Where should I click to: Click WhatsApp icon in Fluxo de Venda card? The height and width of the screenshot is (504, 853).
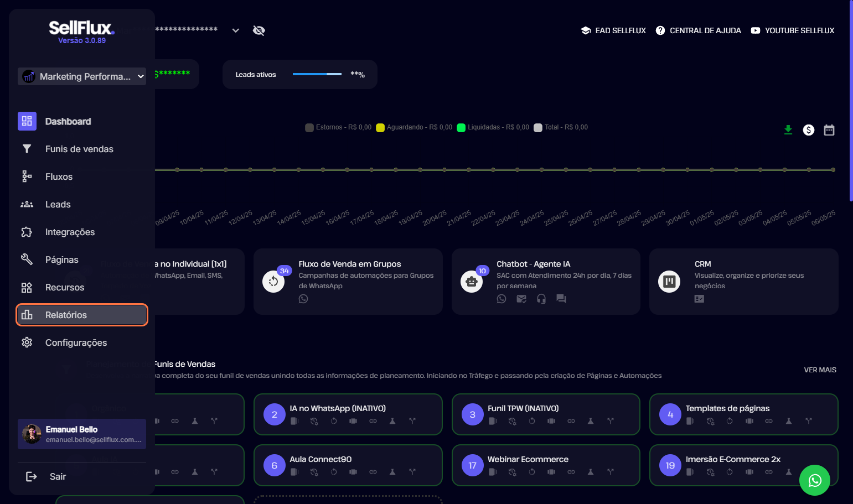click(x=303, y=299)
